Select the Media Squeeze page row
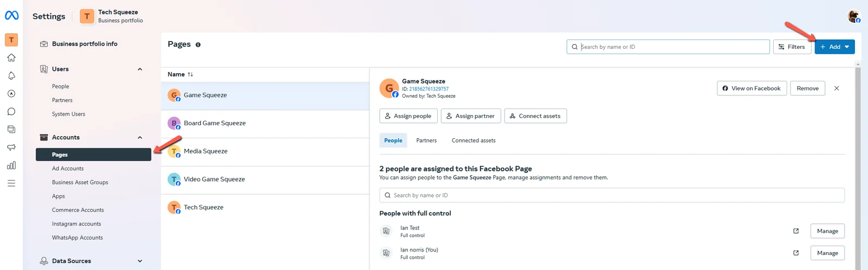This screenshot has height=270, width=868. tap(265, 152)
